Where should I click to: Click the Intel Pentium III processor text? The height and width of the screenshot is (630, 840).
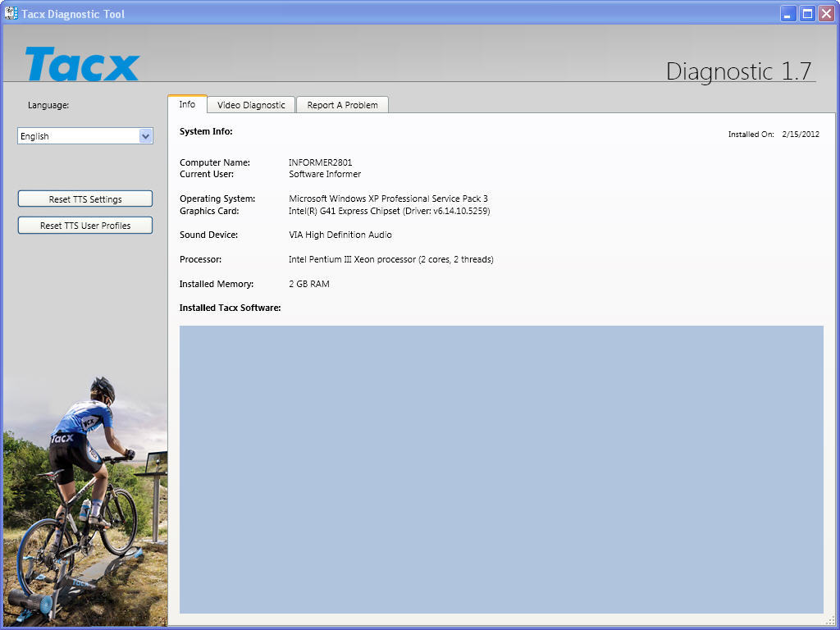click(x=390, y=259)
